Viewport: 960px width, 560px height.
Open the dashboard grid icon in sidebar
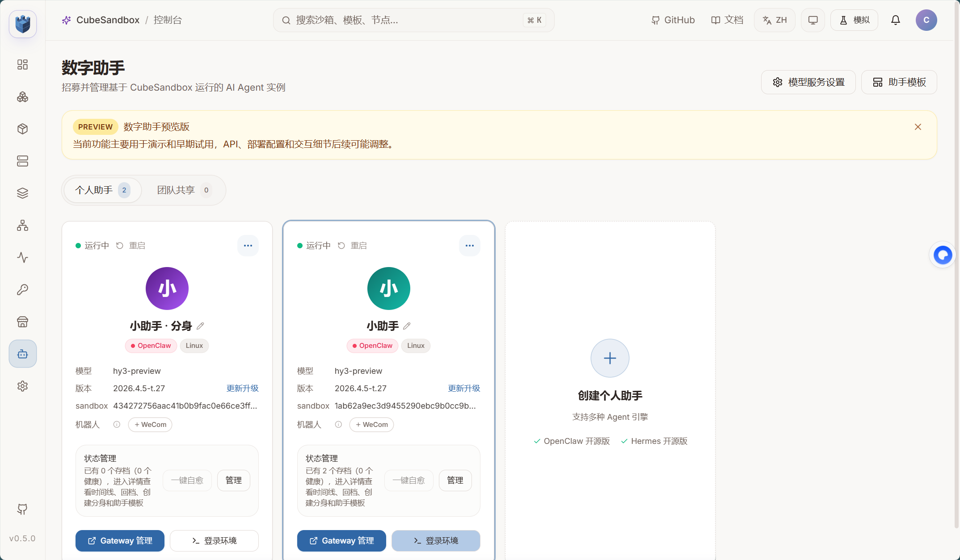click(22, 65)
